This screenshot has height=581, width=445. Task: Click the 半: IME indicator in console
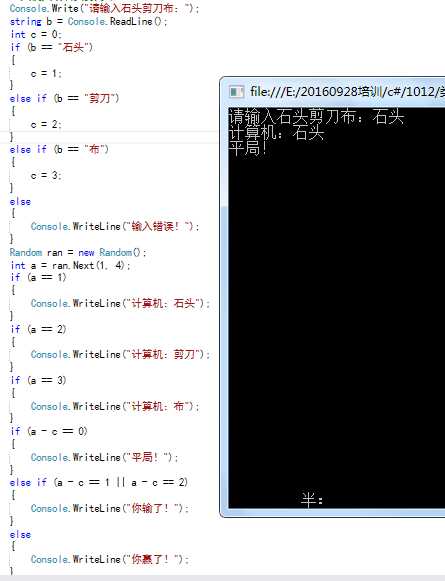(312, 500)
